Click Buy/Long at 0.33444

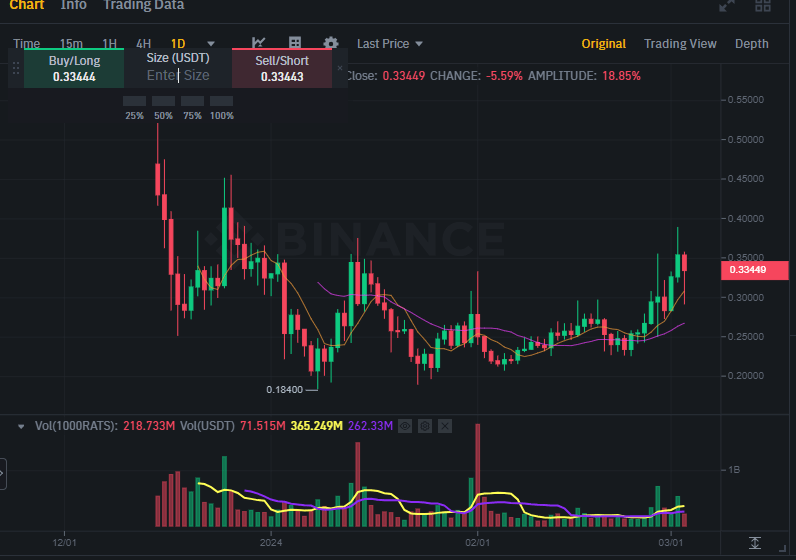[74, 69]
